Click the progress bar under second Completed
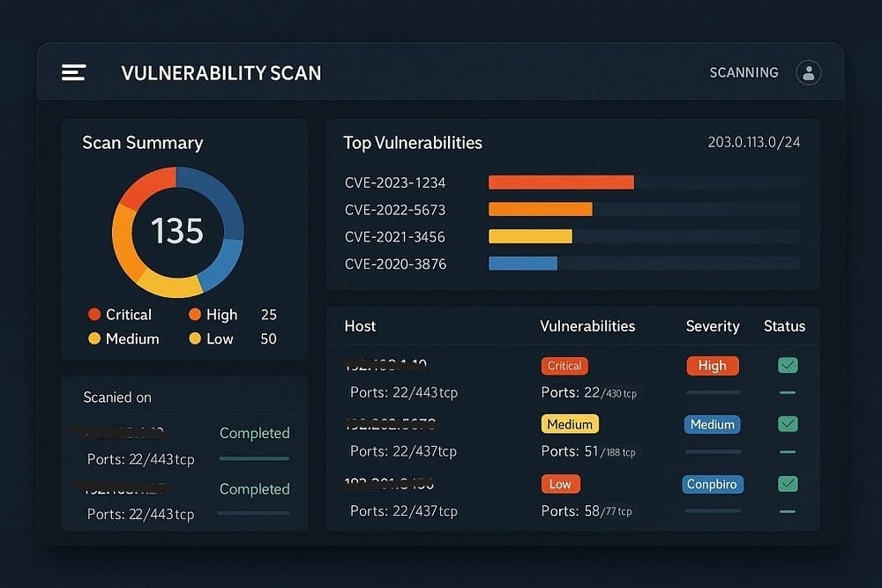The image size is (882, 588). 254,513
